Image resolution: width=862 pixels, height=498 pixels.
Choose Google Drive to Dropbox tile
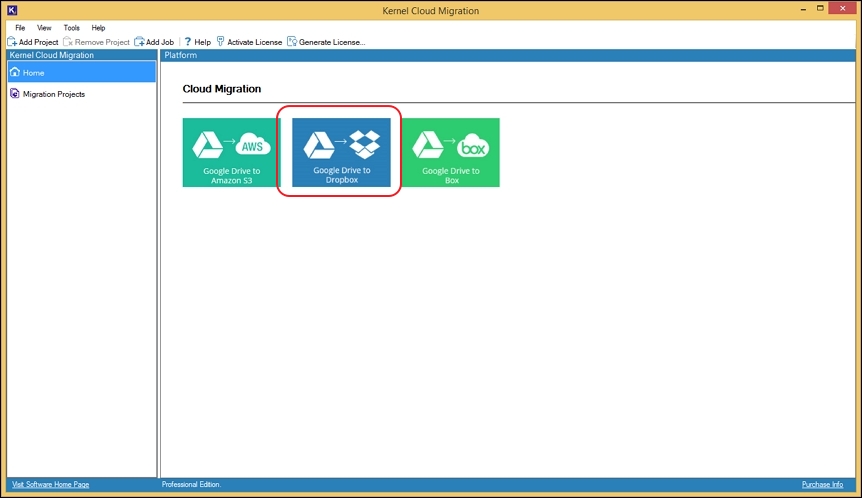tap(341, 152)
